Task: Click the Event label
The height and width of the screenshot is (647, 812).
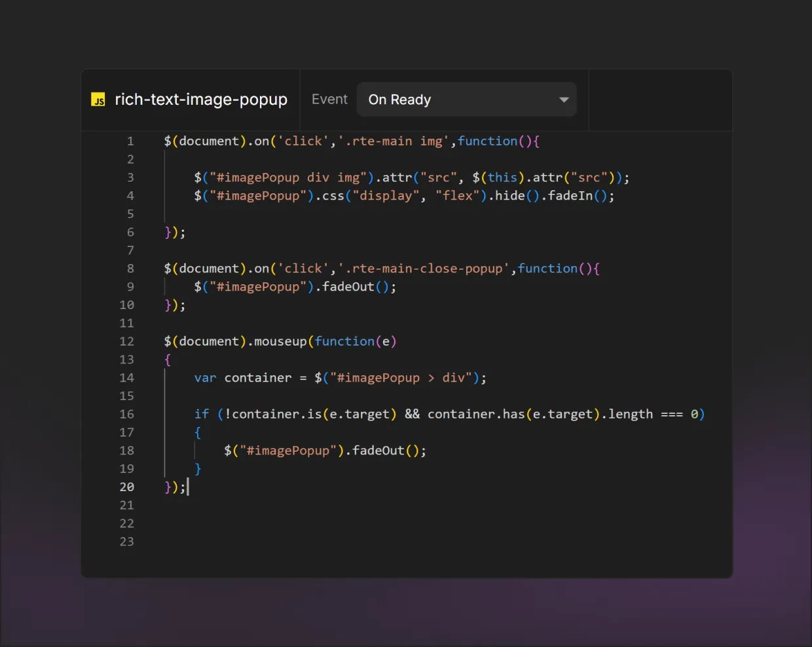Action: point(329,100)
